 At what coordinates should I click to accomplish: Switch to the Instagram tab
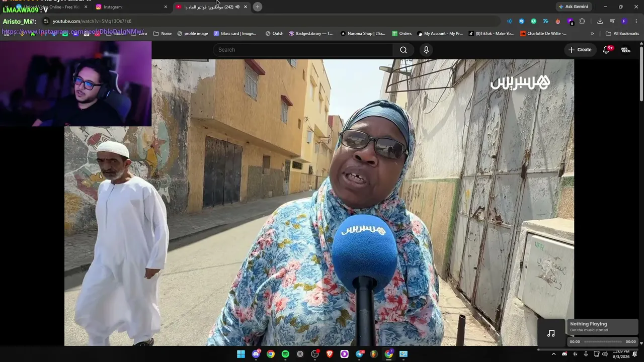pyautogui.click(x=130, y=7)
